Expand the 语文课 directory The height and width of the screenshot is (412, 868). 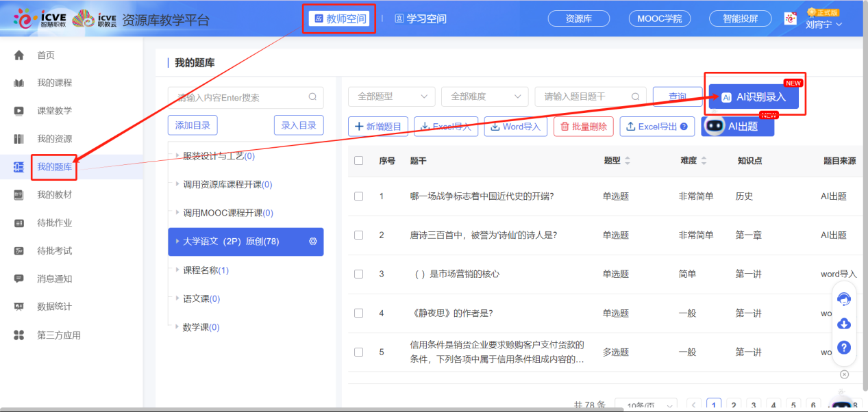click(178, 299)
